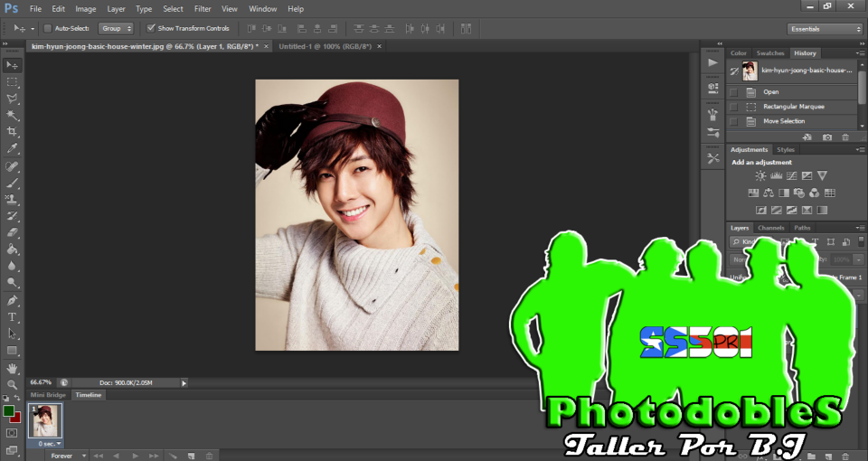Select the Move tool in the toolbox
Viewport: 868px width, 461px height.
(12, 65)
